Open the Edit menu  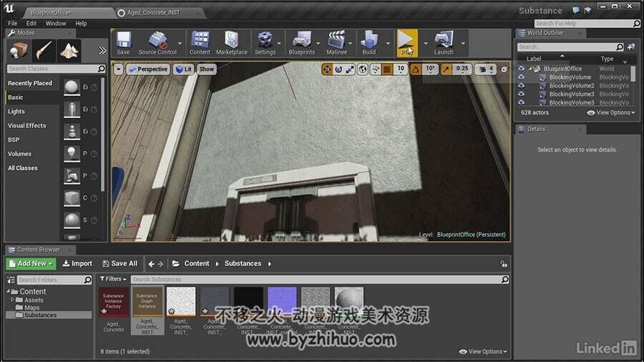pos(31,24)
